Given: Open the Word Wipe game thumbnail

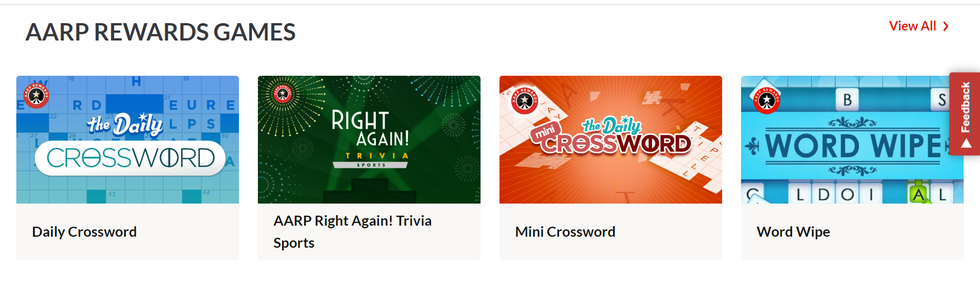Looking at the screenshot, I should coord(852,139).
